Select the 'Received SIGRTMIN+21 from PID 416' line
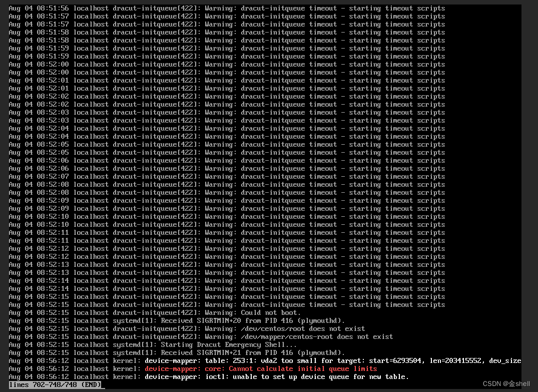The height and width of the screenshot is (392, 538). 177,352
